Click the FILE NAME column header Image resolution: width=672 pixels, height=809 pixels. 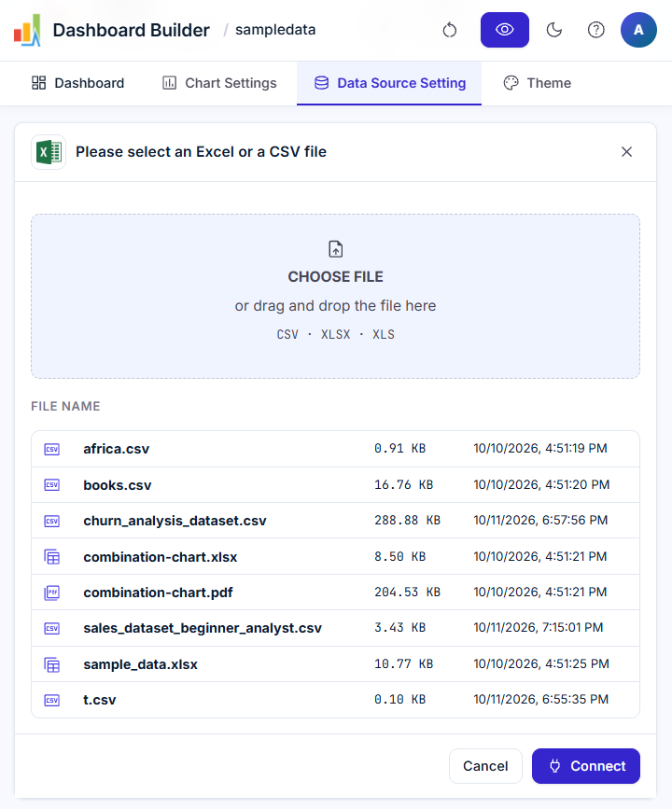click(x=65, y=407)
